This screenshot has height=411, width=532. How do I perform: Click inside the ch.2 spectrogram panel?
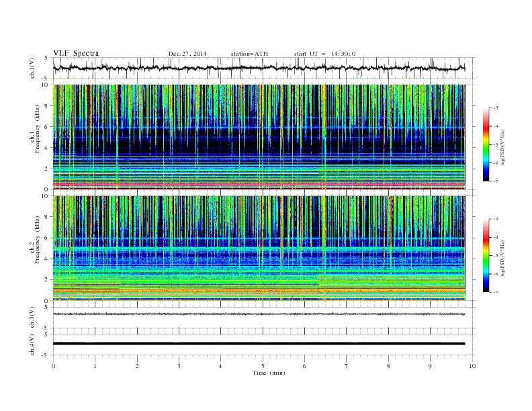[x=259, y=248]
